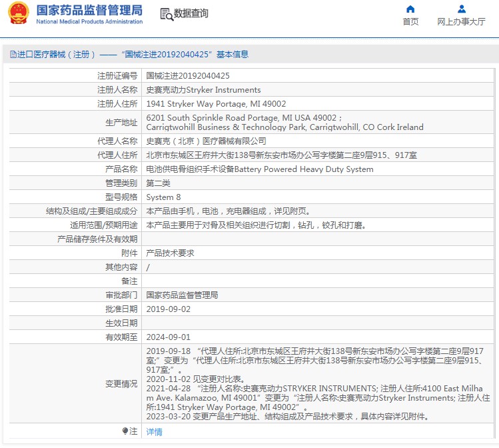
Task: Select change entry 2020-11-02 见变更对比表
Action: coord(195,379)
